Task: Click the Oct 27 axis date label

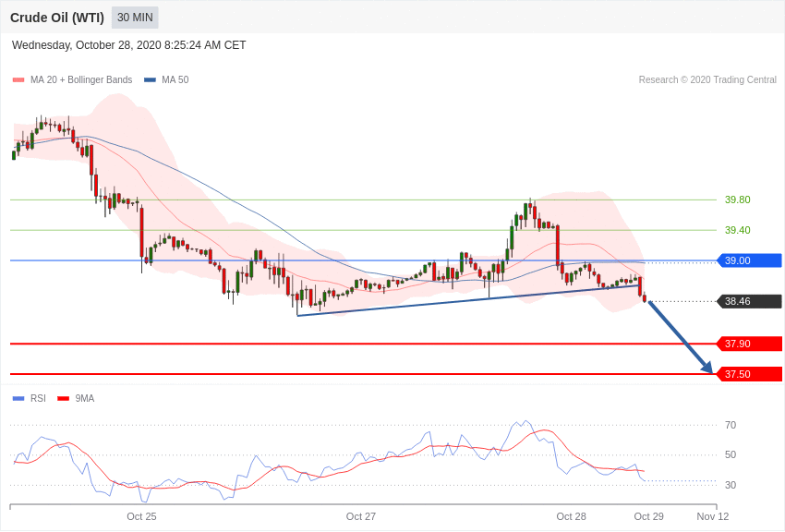Action: tap(361, 516)
